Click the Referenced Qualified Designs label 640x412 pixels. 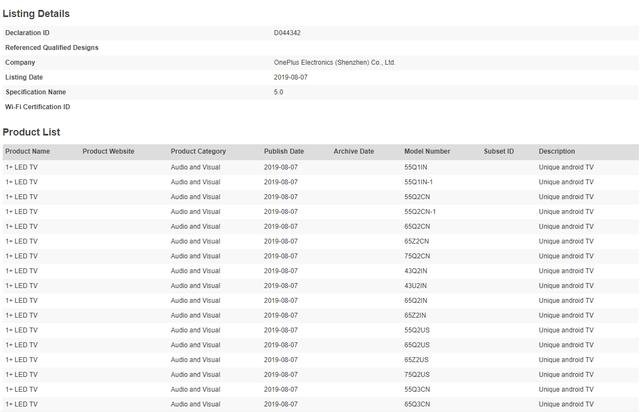tap(51, 47)
